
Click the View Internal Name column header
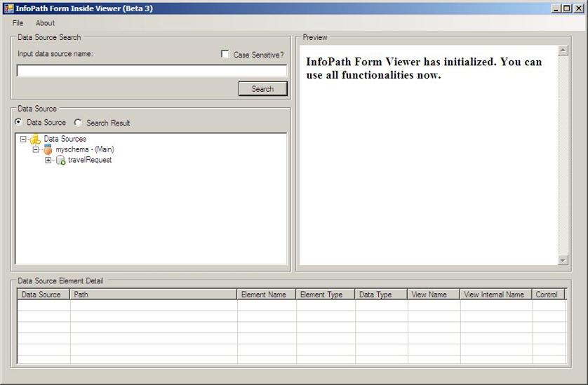point(496,295)
